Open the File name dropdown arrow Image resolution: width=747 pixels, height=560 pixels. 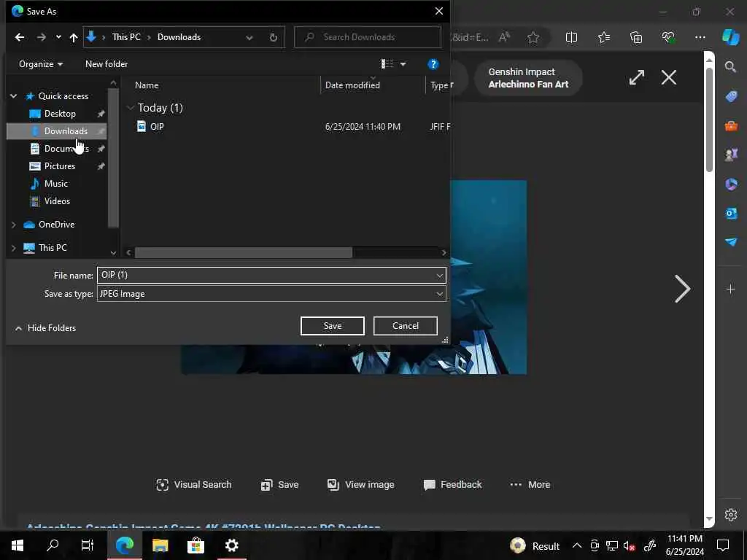(439, 275)
